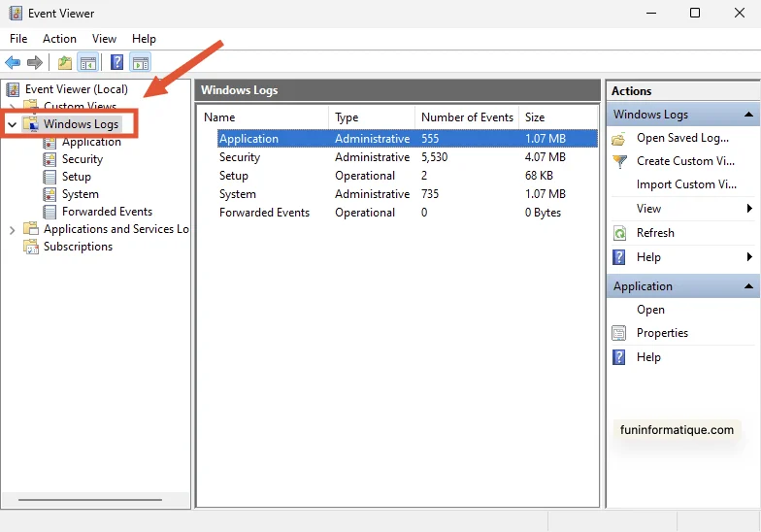Sort by the Name column header

pyautogui.click(x=264, y=117)
